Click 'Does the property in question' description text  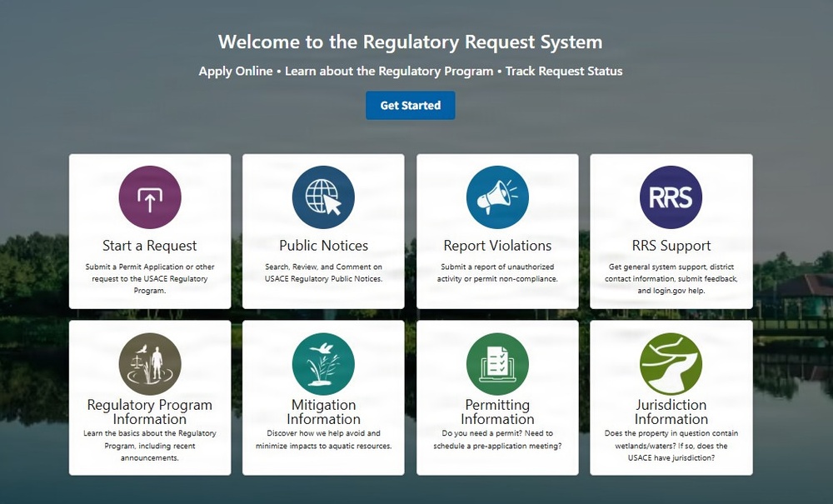pyautogui.click(x=671, y=446)
